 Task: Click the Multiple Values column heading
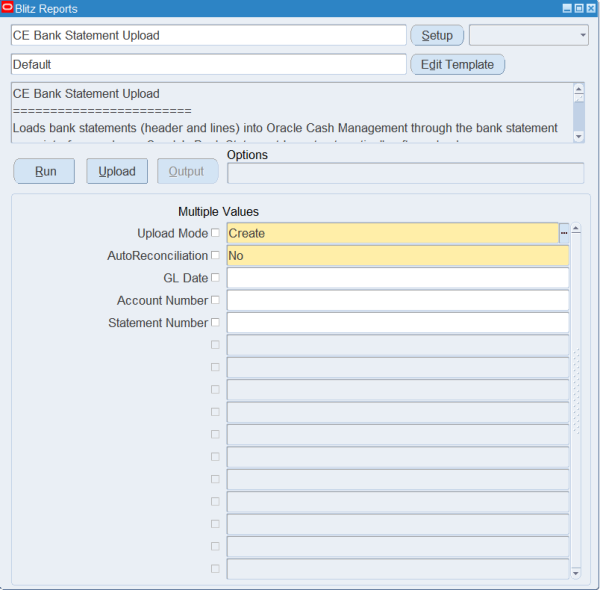[x=218, y=212]
